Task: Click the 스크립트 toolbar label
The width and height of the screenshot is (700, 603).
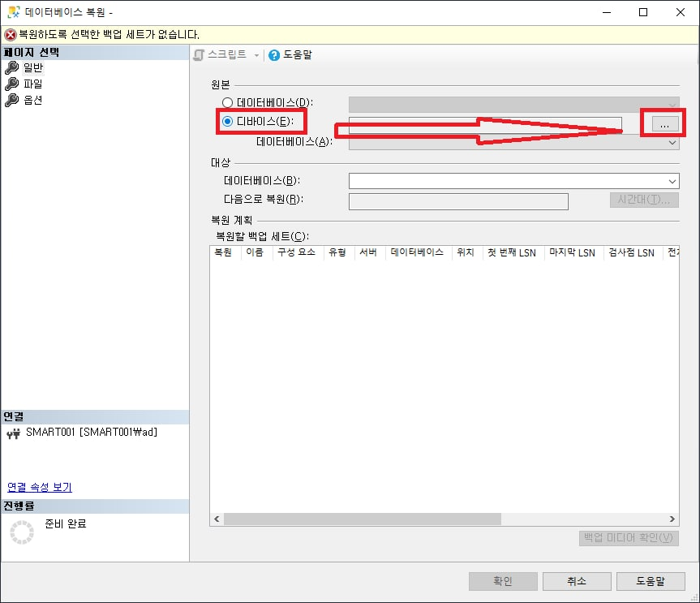Action: coord(227,54)
